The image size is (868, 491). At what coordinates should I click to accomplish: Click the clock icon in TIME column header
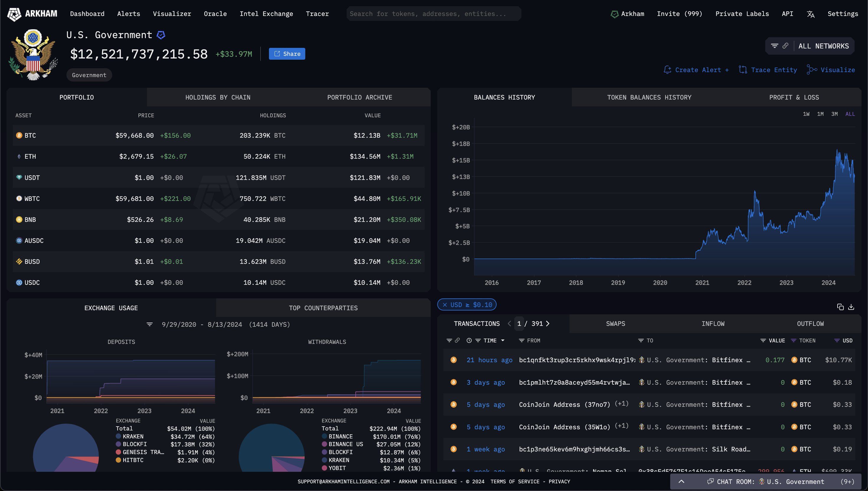click(469, 341)
